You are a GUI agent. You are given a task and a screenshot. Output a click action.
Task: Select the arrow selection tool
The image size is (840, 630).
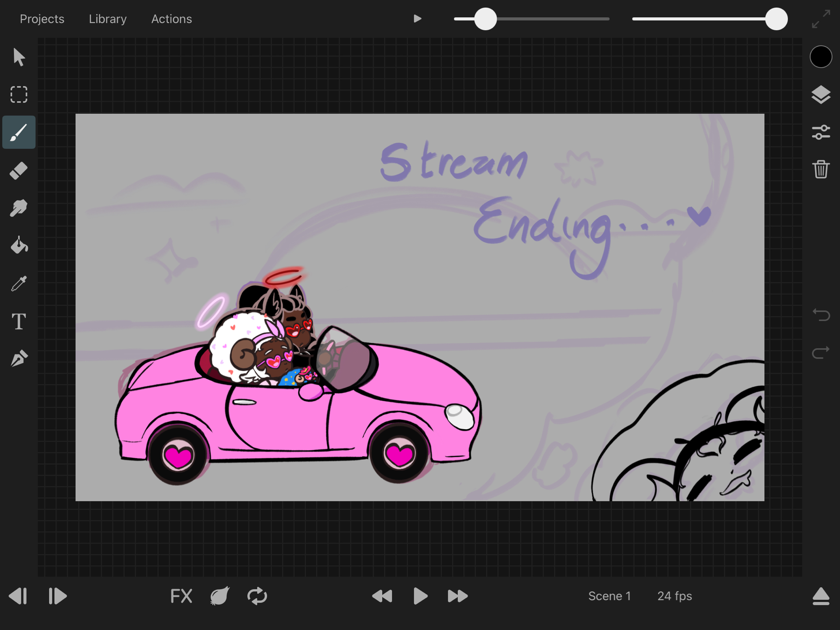pyautogui.click(x=19, y=57)
